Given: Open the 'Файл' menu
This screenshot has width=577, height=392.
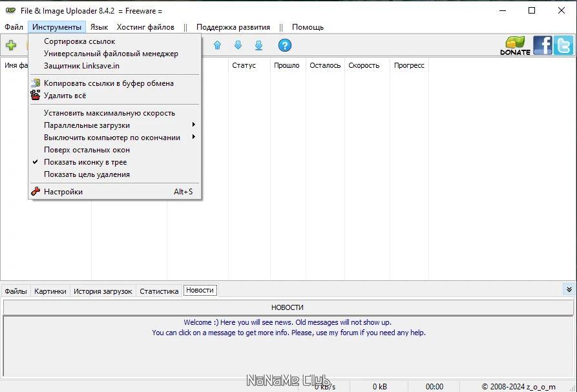Looking at the screenshot, I should (x=14, y=27).
